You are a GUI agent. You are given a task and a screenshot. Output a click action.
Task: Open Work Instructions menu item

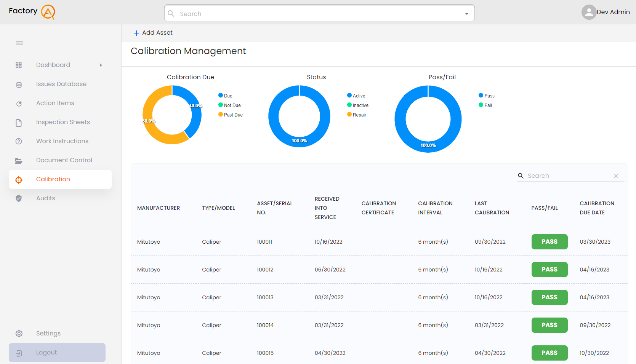tap(60, 141)
